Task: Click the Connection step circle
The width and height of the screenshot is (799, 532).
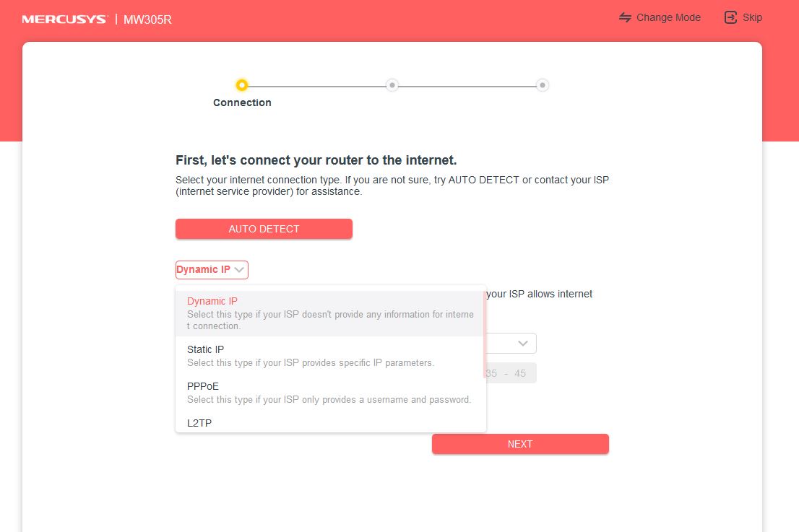Action: [x=242, y=85]
